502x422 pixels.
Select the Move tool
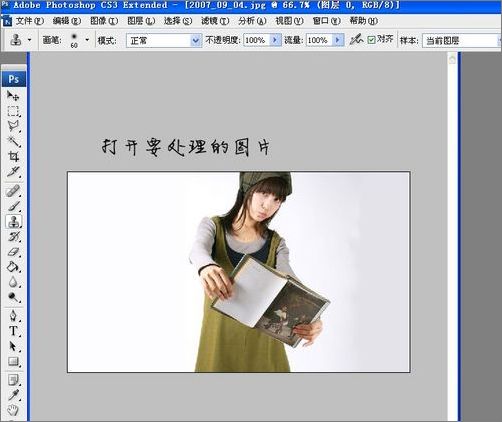coord(13,96)
